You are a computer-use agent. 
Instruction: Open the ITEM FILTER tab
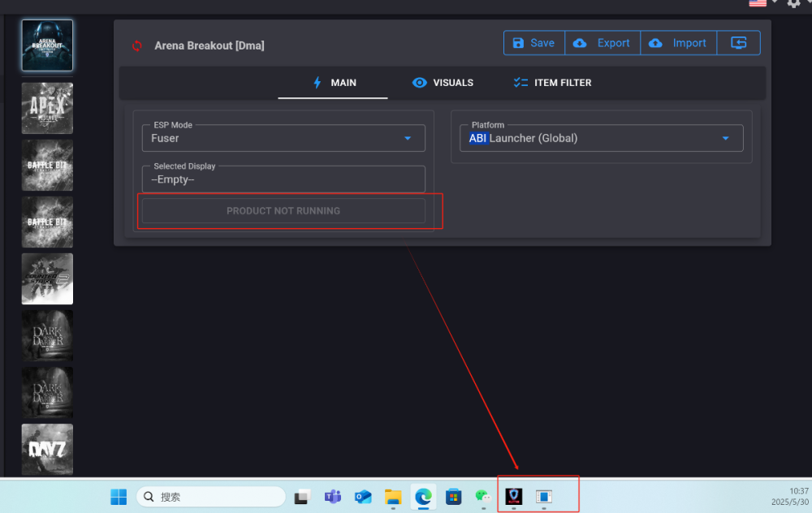tap(552, 83)
